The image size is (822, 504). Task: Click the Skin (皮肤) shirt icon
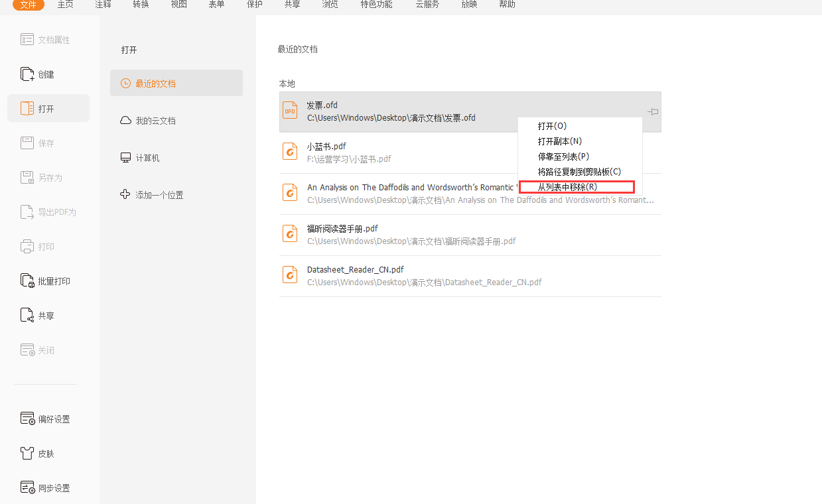[27, 454]
